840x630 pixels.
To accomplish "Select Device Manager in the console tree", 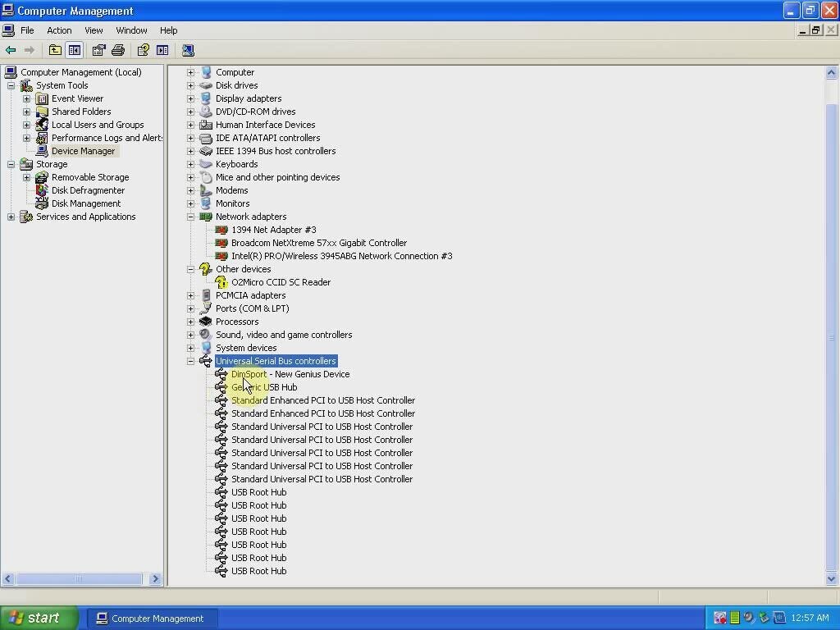I will (x=83, y=151).
